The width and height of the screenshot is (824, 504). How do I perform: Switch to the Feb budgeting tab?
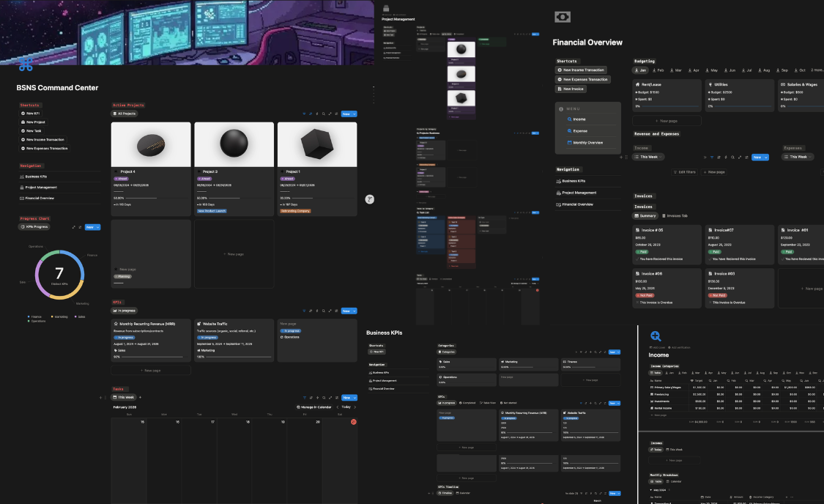click(x=658, y=70)
